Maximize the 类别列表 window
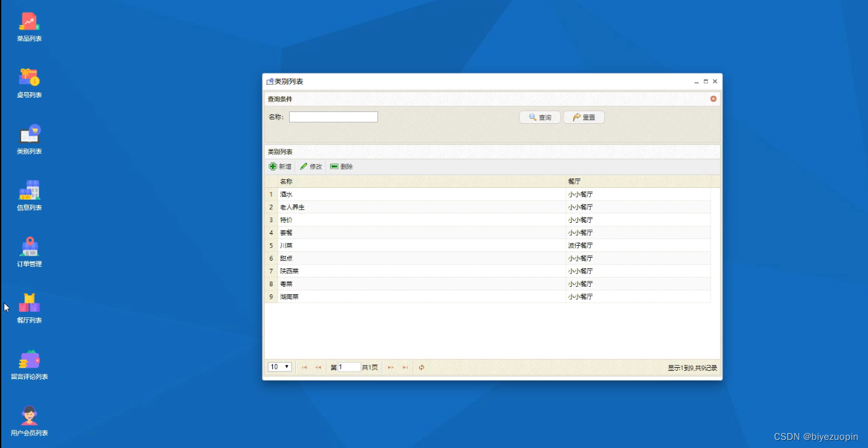The height and width of the screenshot is (448, 868). click(x=706, y=82)
